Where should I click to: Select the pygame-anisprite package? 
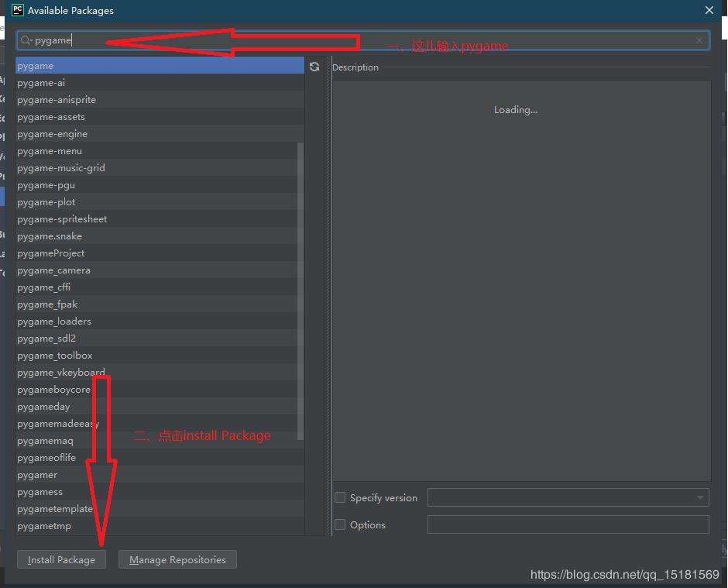(x=160, y=100)
